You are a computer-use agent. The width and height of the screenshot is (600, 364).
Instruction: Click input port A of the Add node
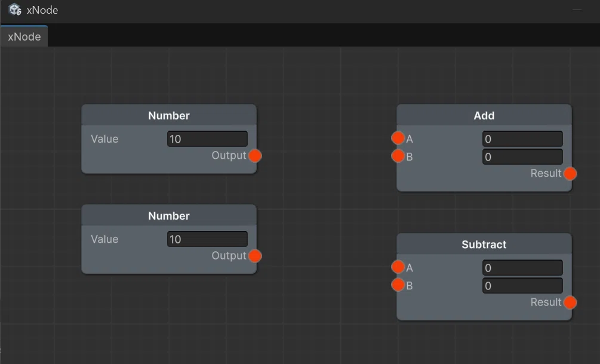pos(398,138)
